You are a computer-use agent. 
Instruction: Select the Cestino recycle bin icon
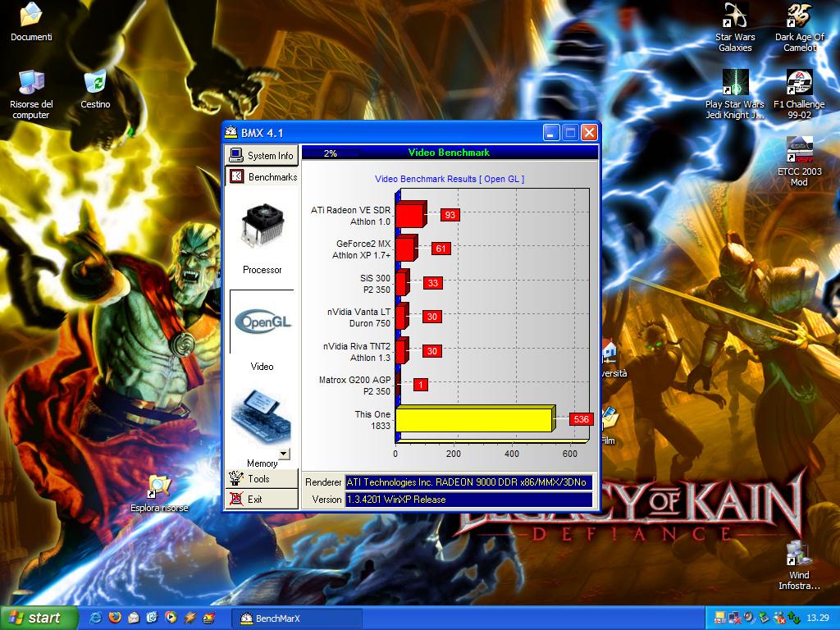pos(95,89)
